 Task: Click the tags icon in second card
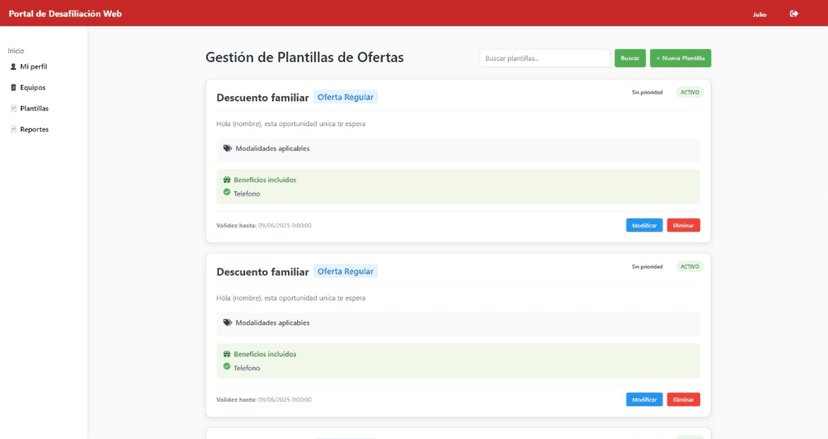click(x=227, y=323)
